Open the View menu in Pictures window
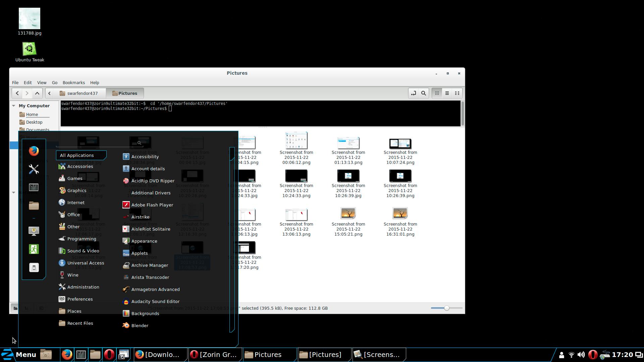This screenshot has width=644, height=362. [42, 82]
